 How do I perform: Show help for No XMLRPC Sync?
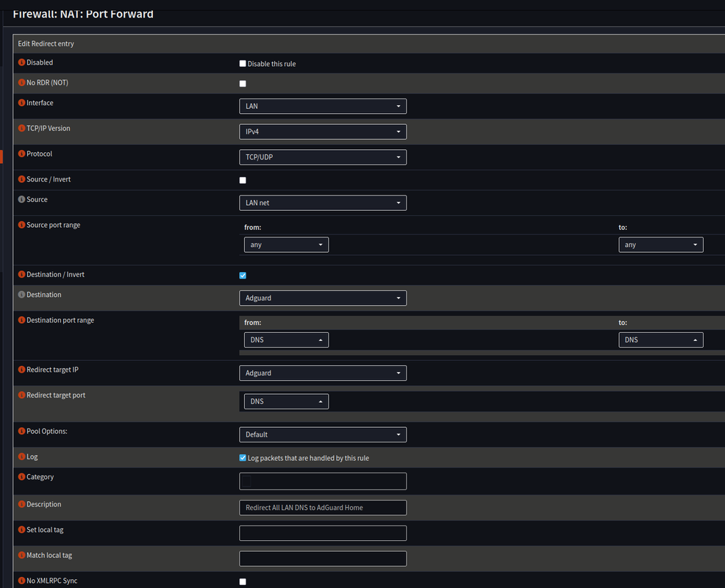21,580
